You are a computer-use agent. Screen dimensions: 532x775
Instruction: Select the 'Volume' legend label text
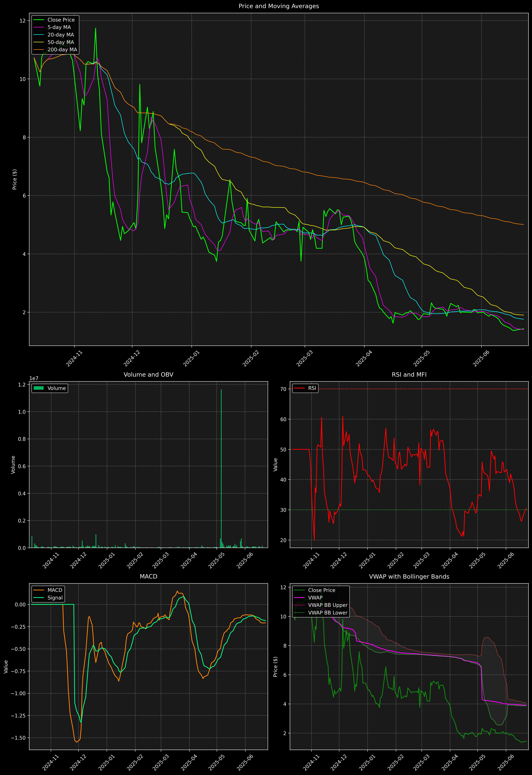point(57,388)
